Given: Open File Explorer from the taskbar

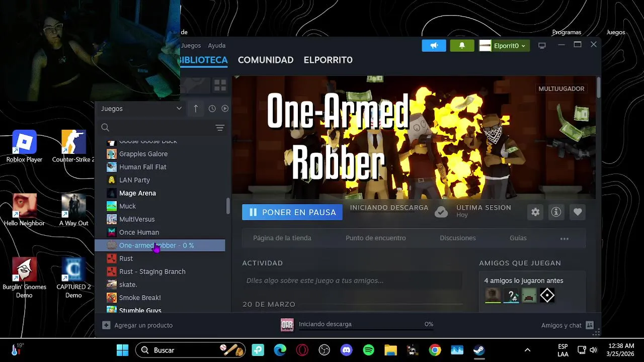Looking at the screenshot, I should [390, 350].
